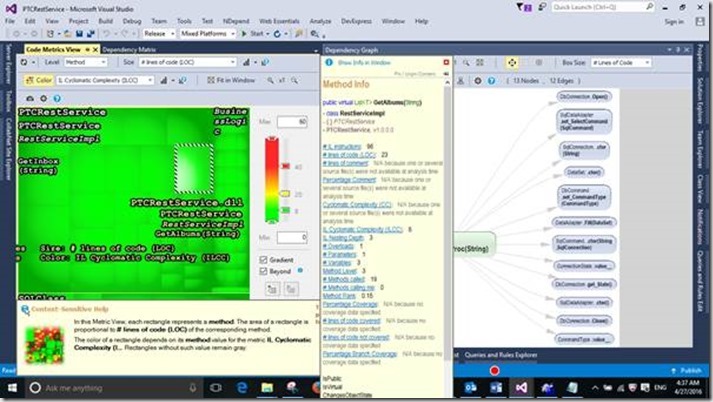Click the yellow threshold marker on color scale
Viewport: 713px width, 402px height.
pyautogui.click(x=285, y=194)
